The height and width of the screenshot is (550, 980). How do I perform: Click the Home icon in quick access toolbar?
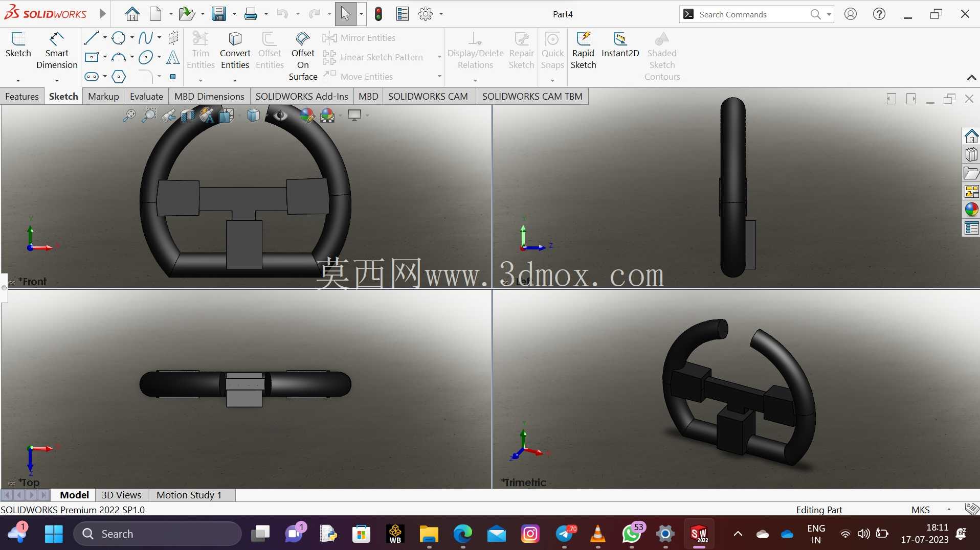pyautogui.click(x=132, y=14)
